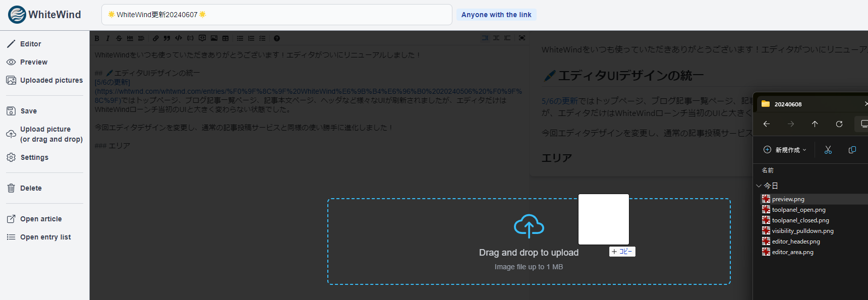The width and height of the screenshot is (868, 300).
Task: Toggle bold formatting in editor toolbar
Action: tap(97, 38)
